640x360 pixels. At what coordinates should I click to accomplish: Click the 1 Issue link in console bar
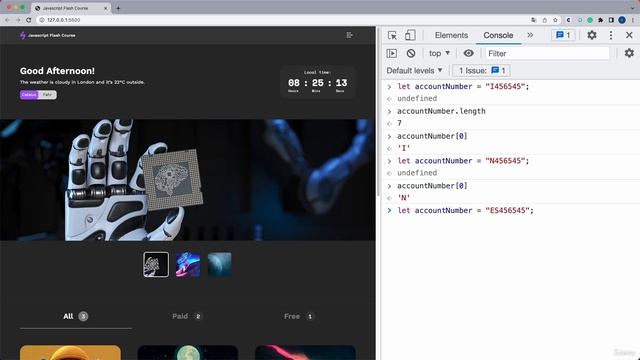click(x=482, y=71)
